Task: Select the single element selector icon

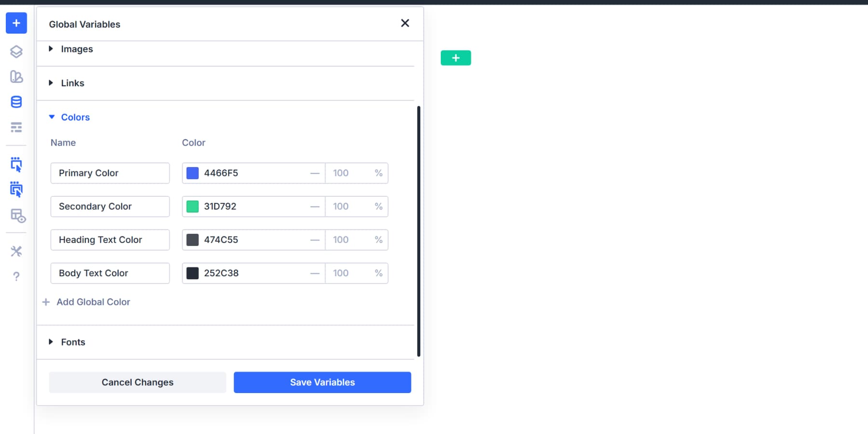Action: [x=16, y=164]
